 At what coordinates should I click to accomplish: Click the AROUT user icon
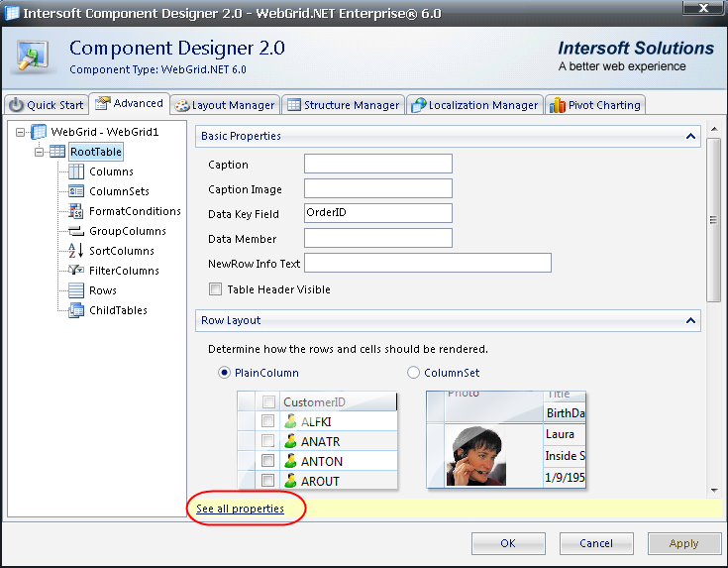(x=290, y=481)
